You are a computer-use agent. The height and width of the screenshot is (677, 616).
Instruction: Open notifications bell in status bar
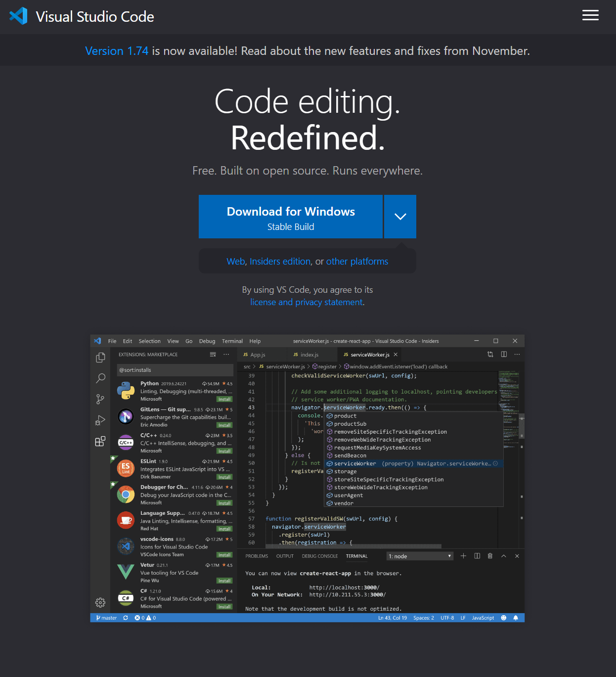pos(516,618)
